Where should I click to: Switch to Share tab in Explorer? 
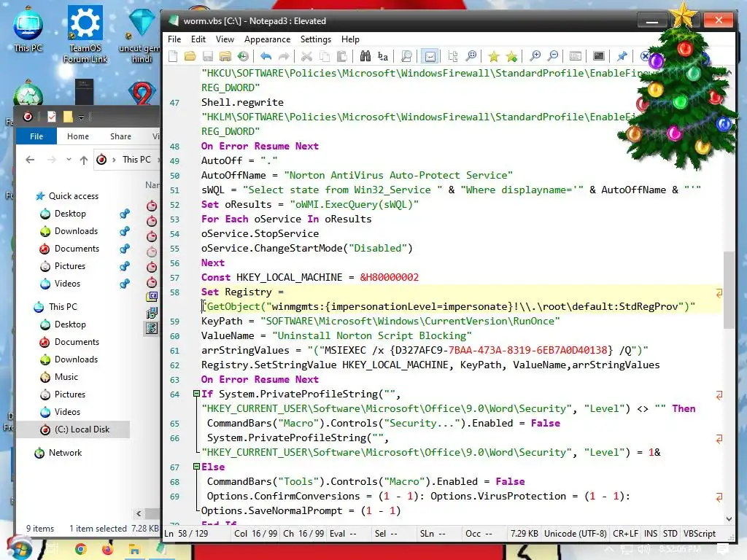120,136
